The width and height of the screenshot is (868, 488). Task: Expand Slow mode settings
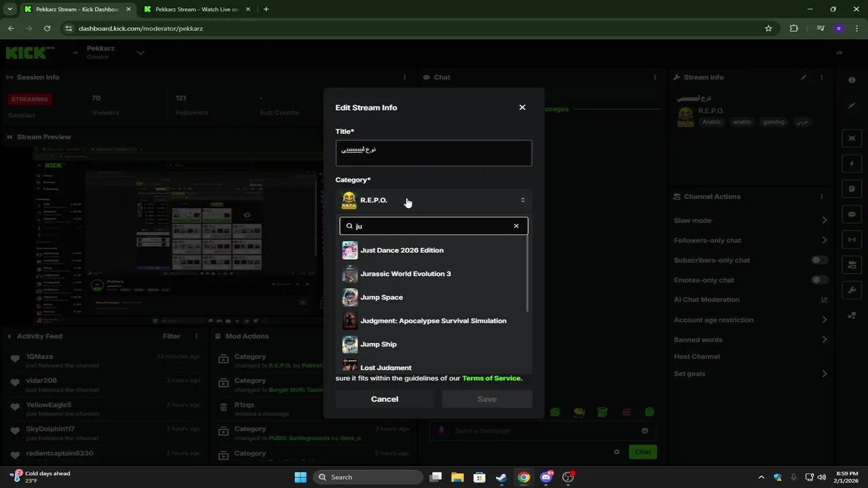(825, 220)
